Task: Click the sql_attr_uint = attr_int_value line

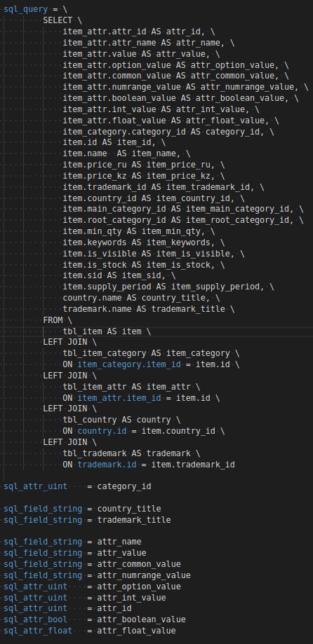Action: coord(85,597)
